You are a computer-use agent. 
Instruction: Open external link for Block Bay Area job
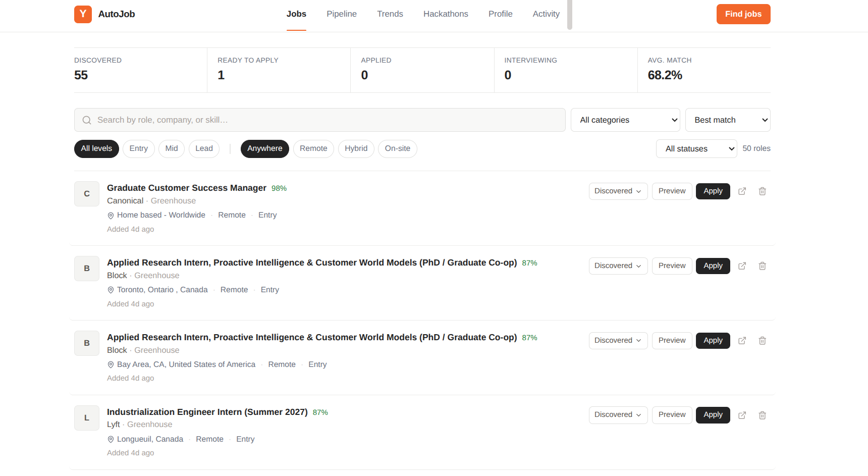[x=742, y=341]
